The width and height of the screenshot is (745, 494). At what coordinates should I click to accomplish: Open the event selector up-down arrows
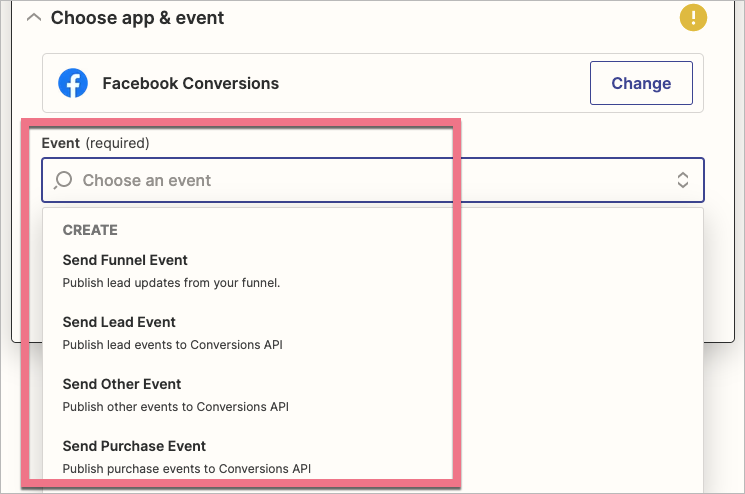[683, 180]
